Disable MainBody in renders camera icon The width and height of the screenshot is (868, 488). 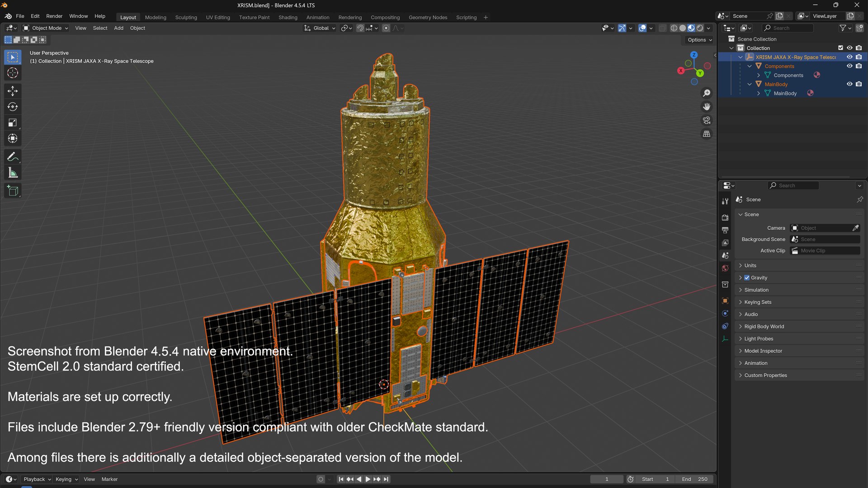click(859, 84)
